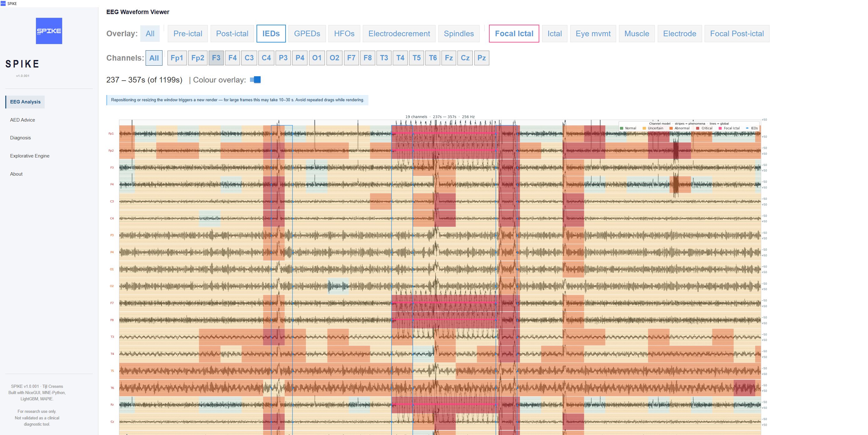Select All channels
Image resolution: width=868 pixels, height=435 pixels.
154,58
